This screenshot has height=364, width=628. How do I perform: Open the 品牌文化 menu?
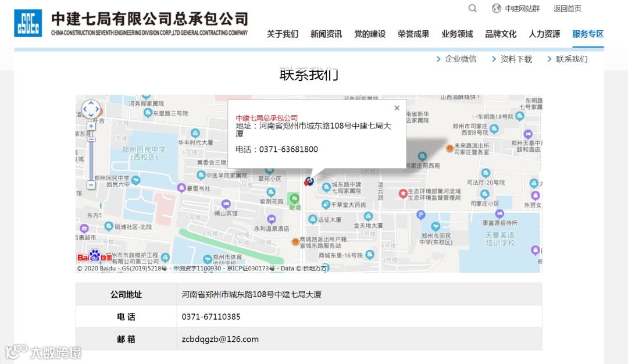(501, 34)
